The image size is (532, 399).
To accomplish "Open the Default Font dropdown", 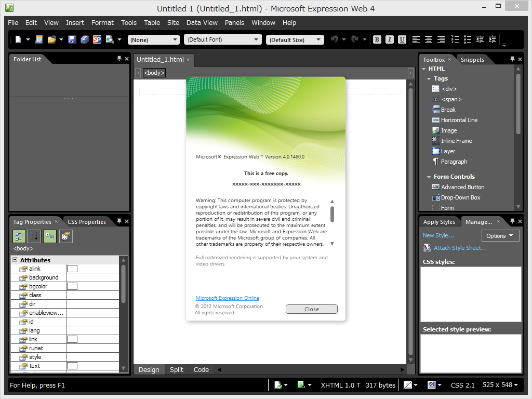I will coord(222,39).
